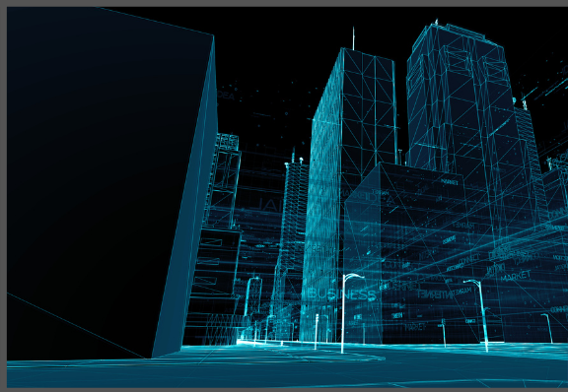568x392 pixels.
Task: Click the MARKET text in the wireframe city
Action: tap(515, 277)
